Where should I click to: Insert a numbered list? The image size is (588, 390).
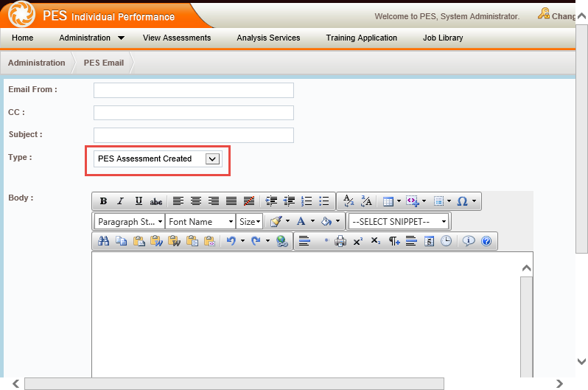click(307, 201)
